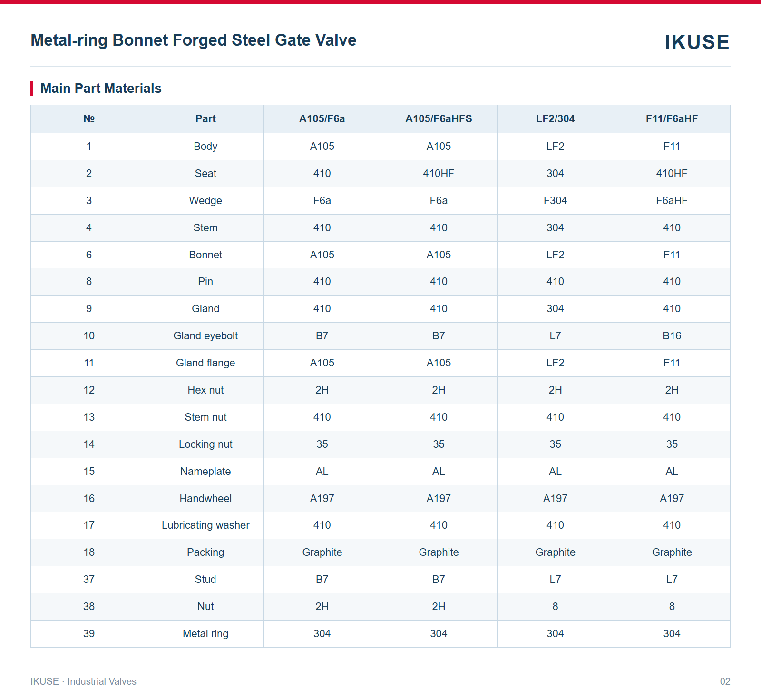Click the IKUSE · Industrial Valves footer text
Viewport: 761px width, 700px height.
point(83,681)
